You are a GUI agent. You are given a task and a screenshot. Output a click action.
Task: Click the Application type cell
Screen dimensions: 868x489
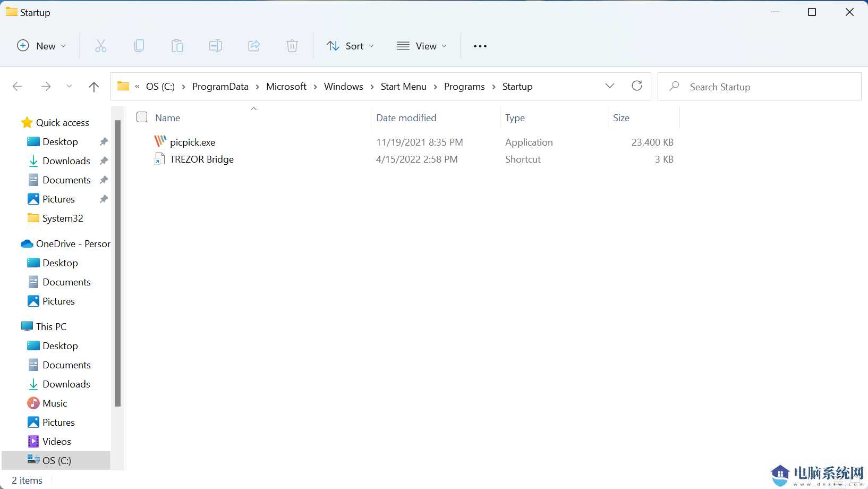pos(529,142)
